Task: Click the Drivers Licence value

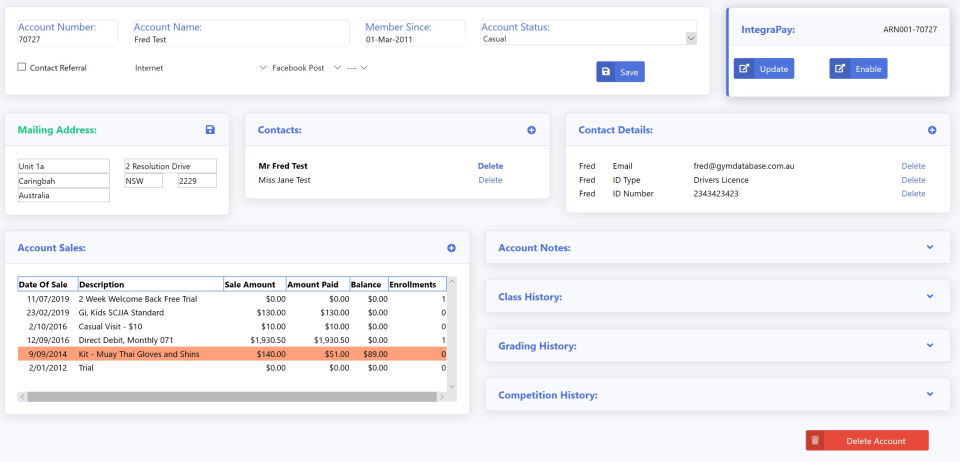Action: 721,180
